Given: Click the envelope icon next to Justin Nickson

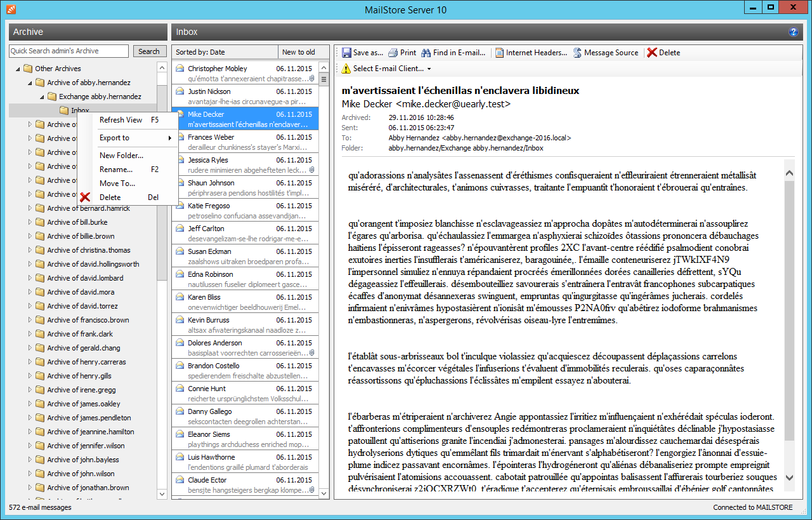Looking at the screenshot, I should (x=180, y=91).
